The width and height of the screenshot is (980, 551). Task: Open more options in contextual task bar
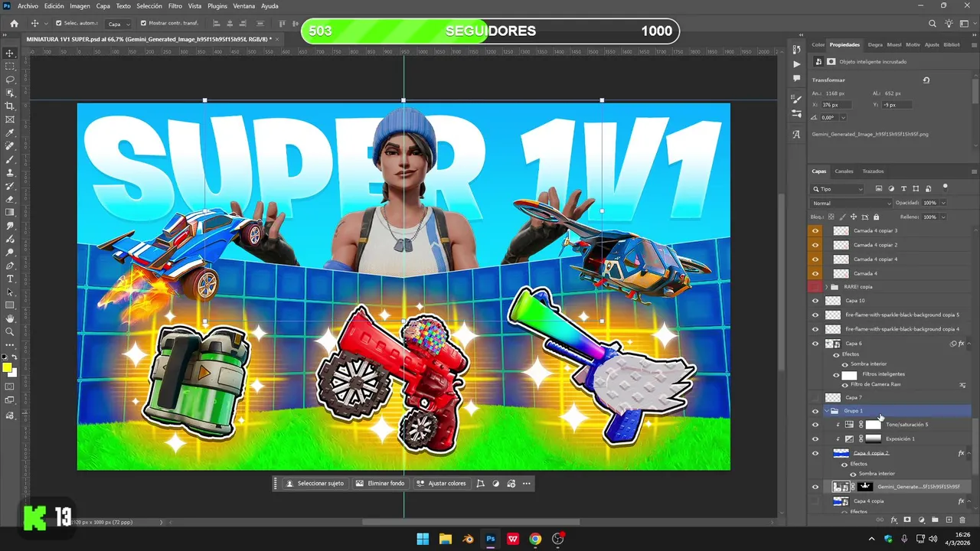525,484
